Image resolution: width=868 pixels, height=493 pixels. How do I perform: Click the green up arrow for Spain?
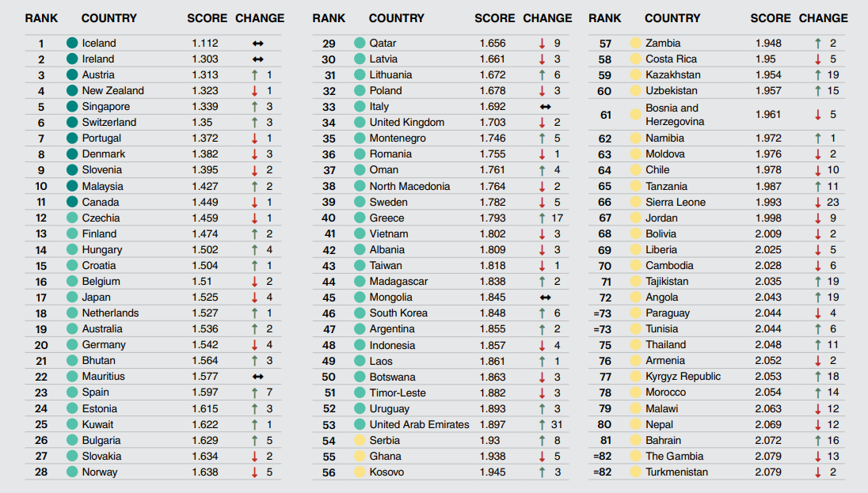click(x=255, y=393)
